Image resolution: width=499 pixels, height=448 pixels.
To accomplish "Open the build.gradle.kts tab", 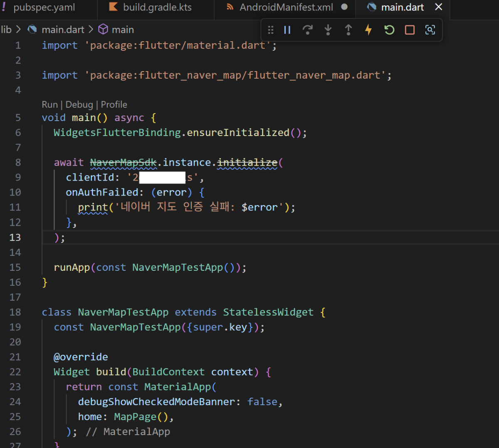I will coord(157,7).
